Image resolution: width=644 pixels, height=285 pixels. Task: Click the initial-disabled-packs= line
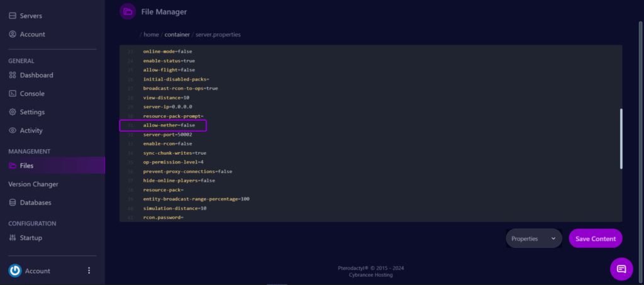tap(176, 79)
